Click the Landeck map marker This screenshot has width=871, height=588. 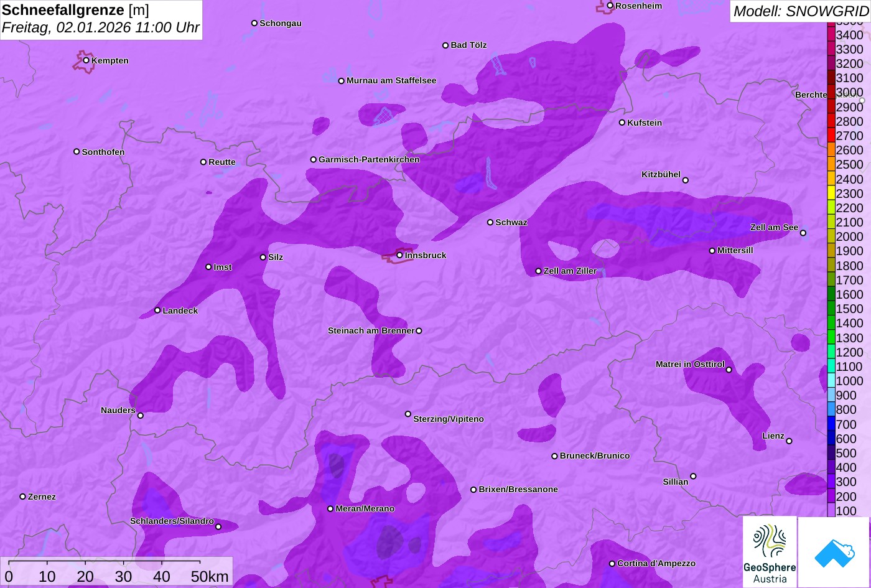[x=157, y=310]
